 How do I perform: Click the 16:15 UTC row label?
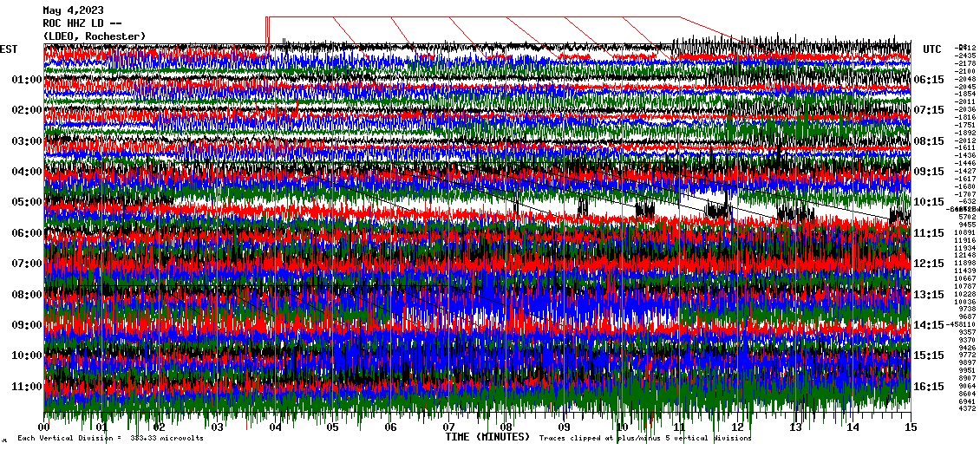coord(928,386)
